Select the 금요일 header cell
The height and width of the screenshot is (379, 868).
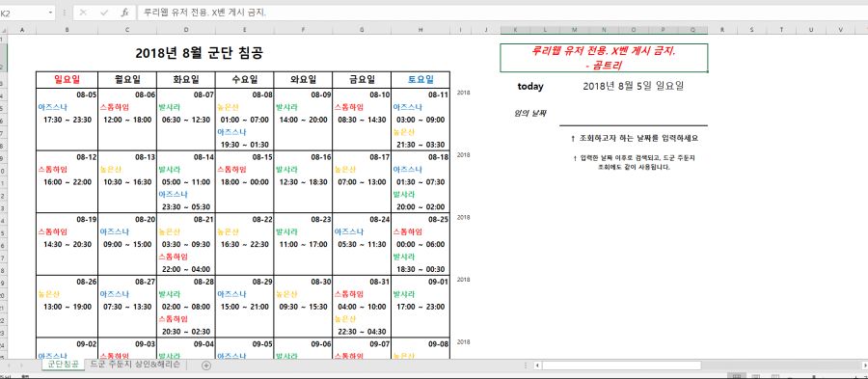pyautogui.click(x=362, y=80)
